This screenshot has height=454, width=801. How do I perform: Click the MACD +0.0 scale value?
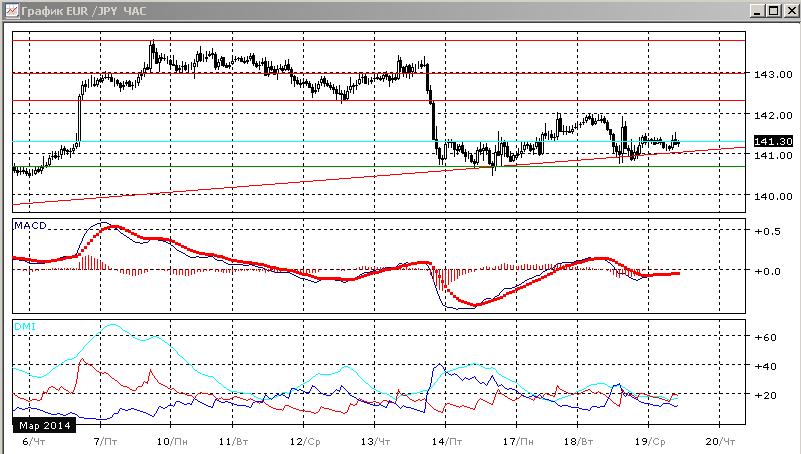(x=768, y=271)
